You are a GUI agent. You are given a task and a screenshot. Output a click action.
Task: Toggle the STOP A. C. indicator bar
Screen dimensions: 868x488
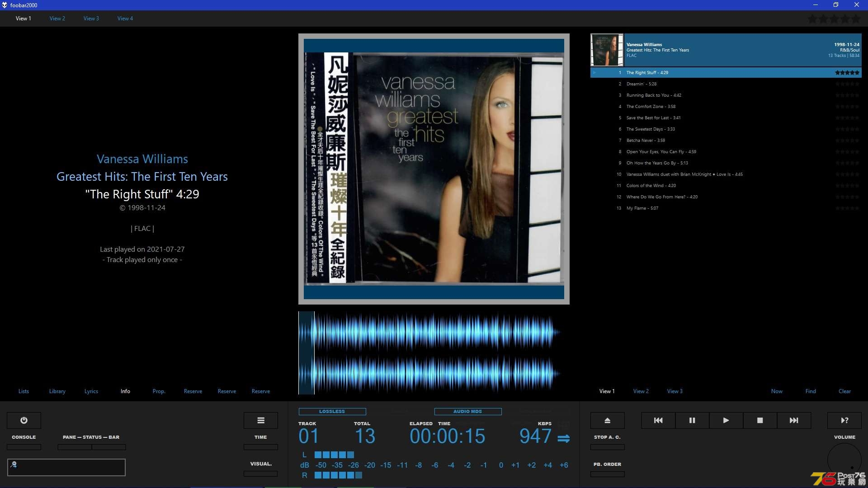(x=608, y=447)
